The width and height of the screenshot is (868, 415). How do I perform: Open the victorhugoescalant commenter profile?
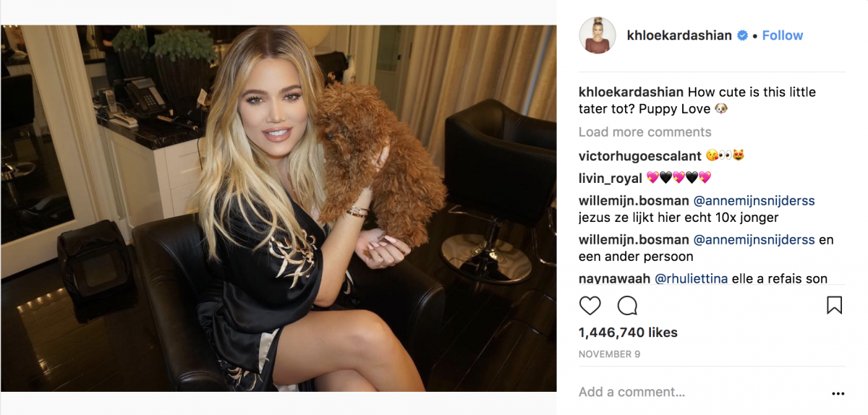pyautogui.click(x=639, y=155)
